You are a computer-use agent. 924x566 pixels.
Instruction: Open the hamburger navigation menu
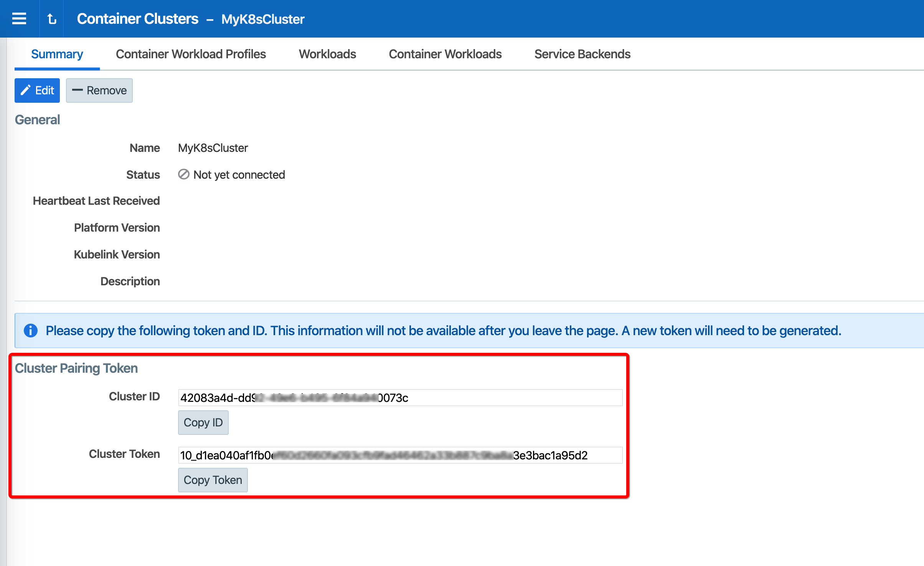19,18
